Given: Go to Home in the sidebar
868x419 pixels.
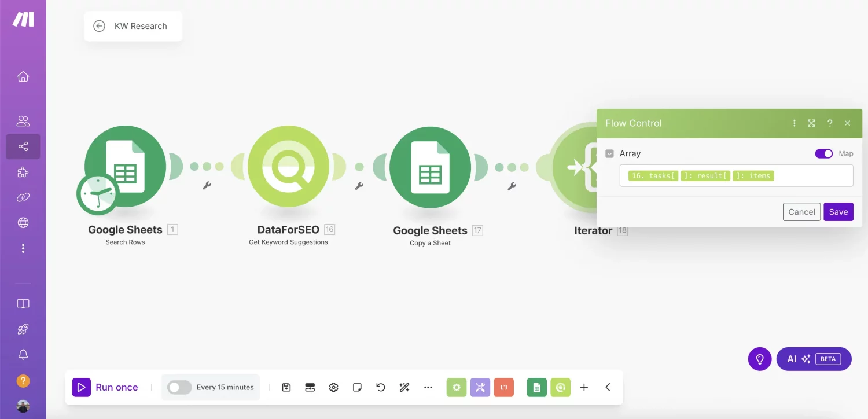Looking at the screenshot, I should click(23, 76).
